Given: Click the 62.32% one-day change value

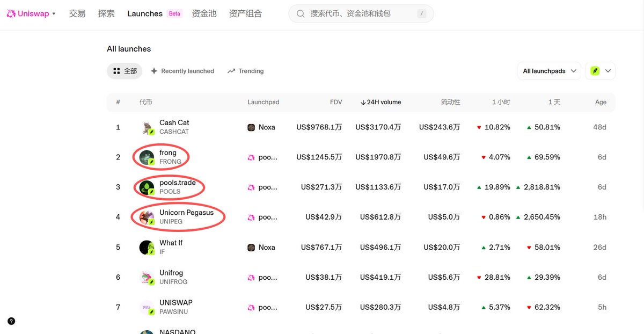Looking at the screenshot, I should pos(547,308).
